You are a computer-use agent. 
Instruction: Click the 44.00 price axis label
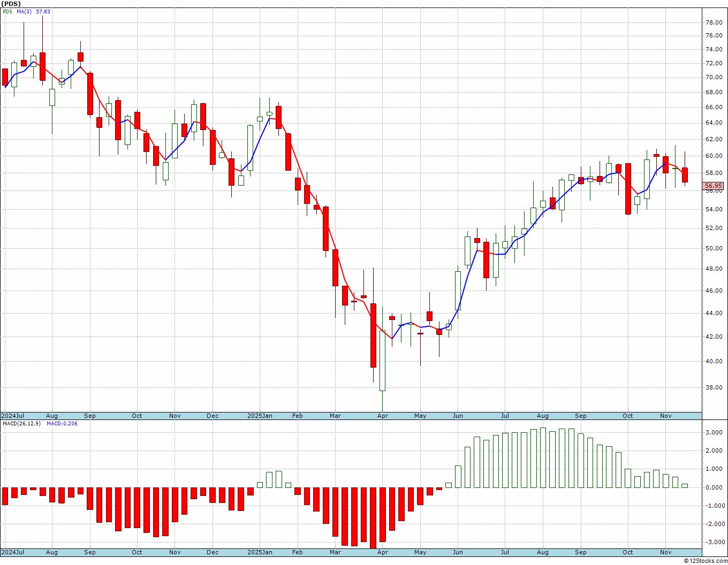714,314
